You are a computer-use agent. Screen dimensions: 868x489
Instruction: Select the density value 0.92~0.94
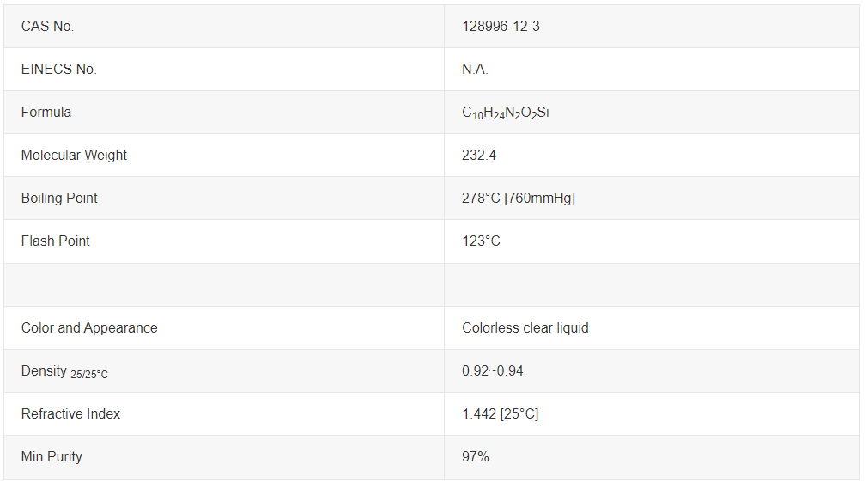click(492, 370)
